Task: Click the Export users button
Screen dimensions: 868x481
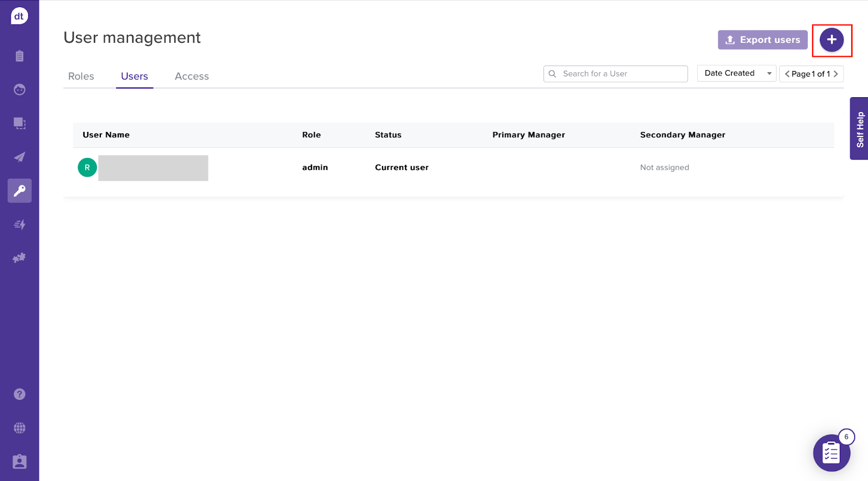Action: (x=762, y=40)
